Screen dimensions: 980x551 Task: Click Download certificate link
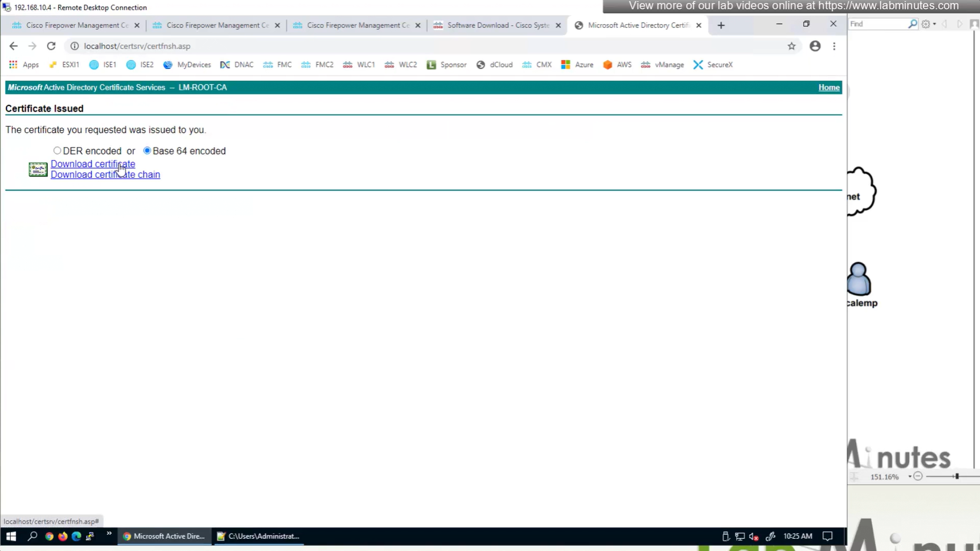(x=92, y=164)
